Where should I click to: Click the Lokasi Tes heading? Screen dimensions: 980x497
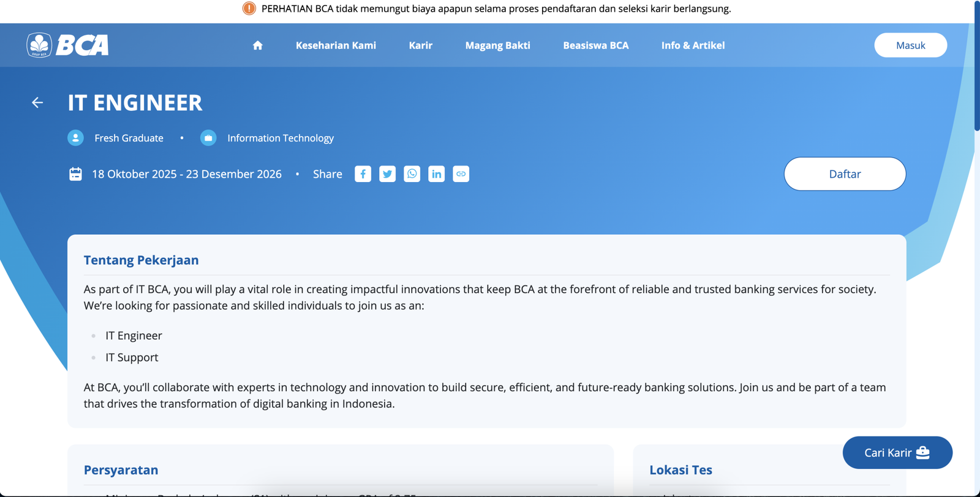(680, 470)
